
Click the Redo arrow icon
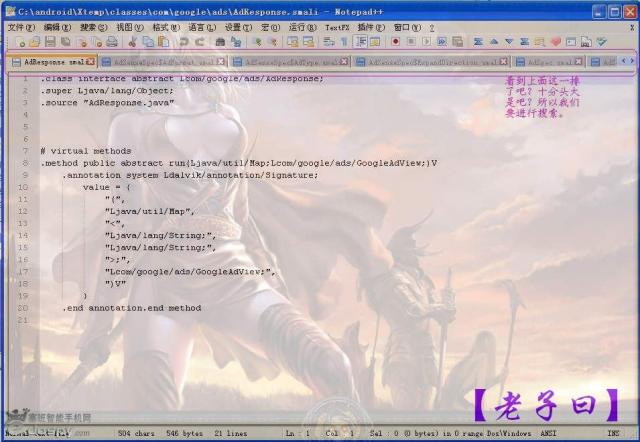[x=200, y=42]
